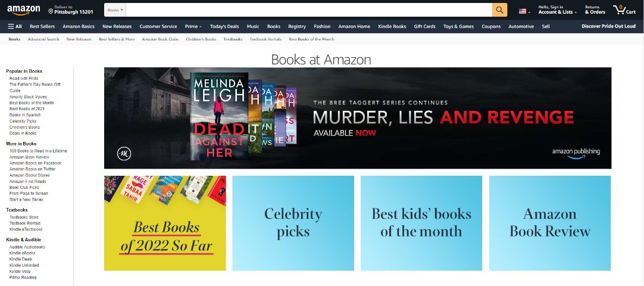The height and width of the screenshot is (286, 644).
Task: Open the shopping cart icon
Action: coord(624,10)
